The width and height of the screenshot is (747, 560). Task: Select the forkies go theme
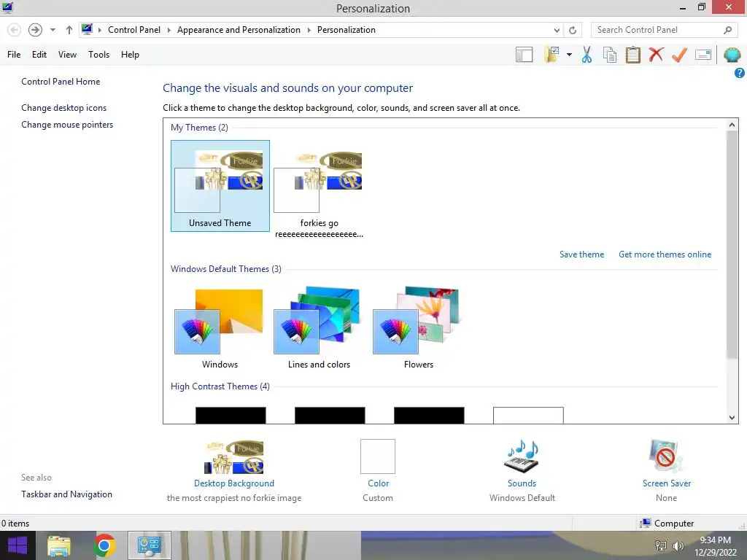pyautogui.click(x=319, y=190)
